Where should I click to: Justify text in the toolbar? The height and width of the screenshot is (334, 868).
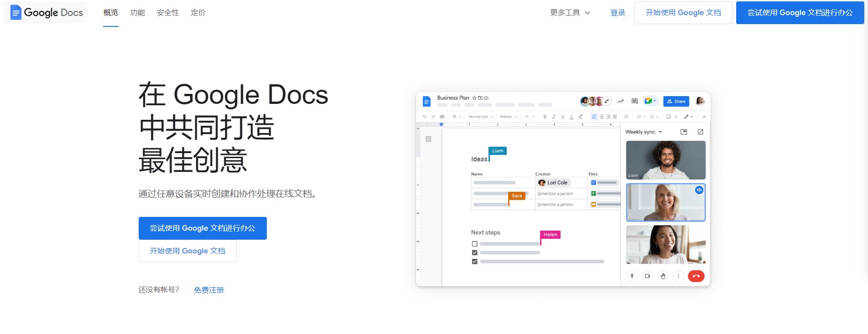[x=615, y=117]
